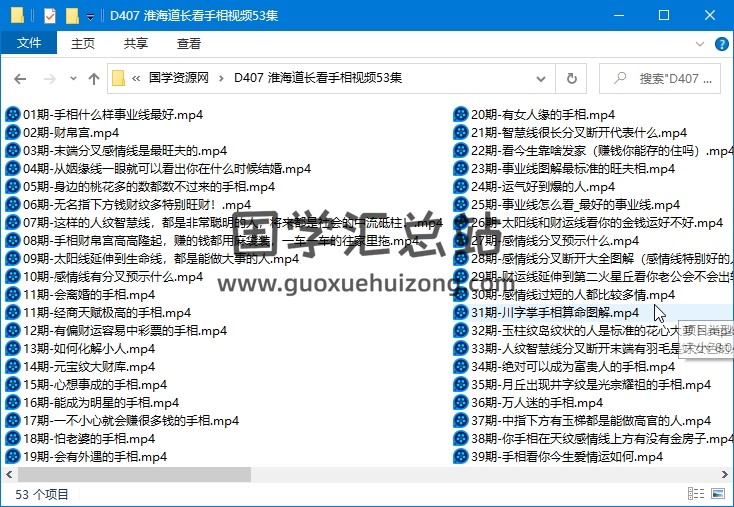Click the video icon of 36期-万人迷的手相.mp4
This screenshot has width=734, height=507.
(461, 403)
